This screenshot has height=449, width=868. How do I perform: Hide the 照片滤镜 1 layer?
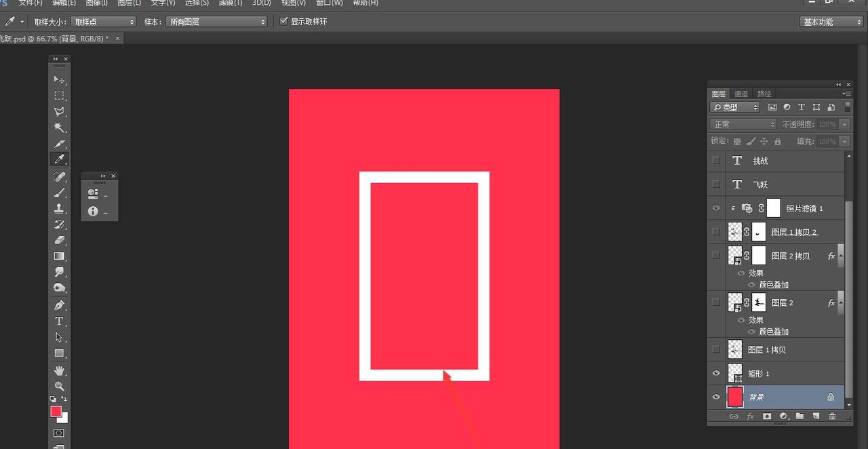pyautogui.click(x=716, y=208)
